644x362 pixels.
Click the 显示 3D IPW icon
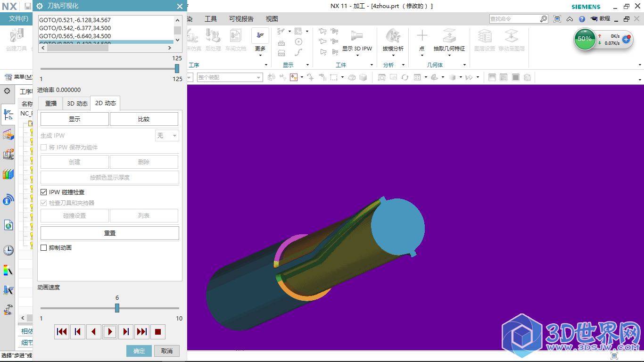(x=357, y=36)
